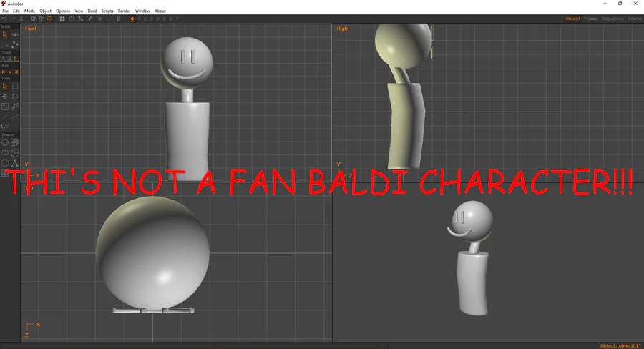The height and width of the screenshot is (349, 644).
Task: Add a Sphere from the Shapes panel
Action: click(5, 143)
